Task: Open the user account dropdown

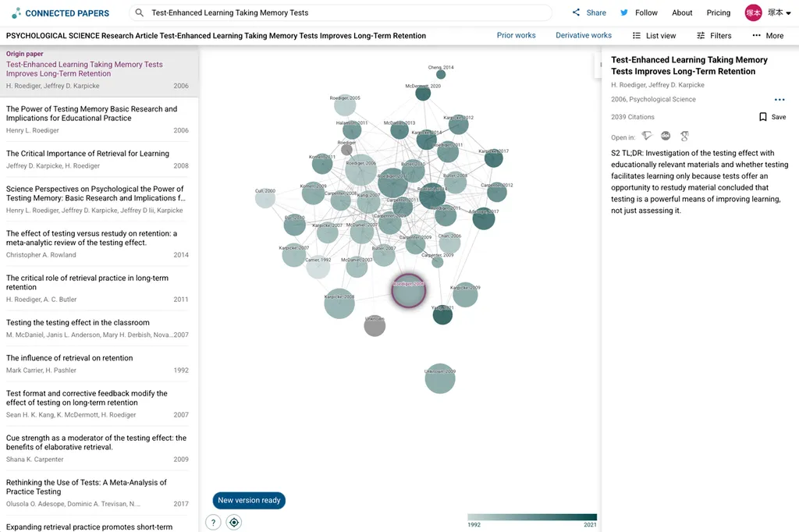Action: (764, 12)
